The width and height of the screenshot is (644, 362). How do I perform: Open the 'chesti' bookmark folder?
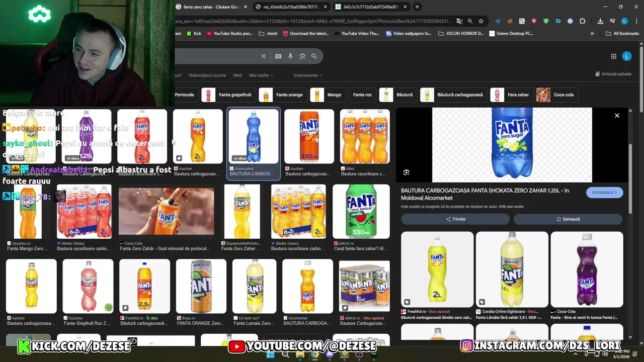(268, 34)
